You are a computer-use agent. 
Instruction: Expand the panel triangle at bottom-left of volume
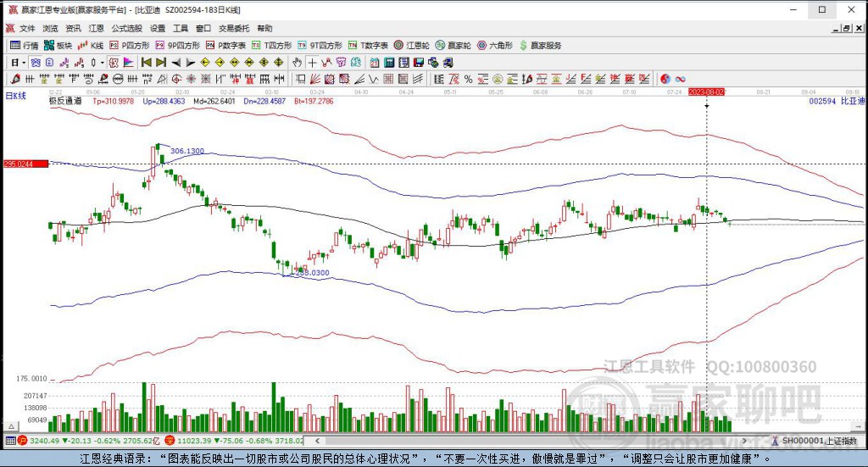click(10, 426)
